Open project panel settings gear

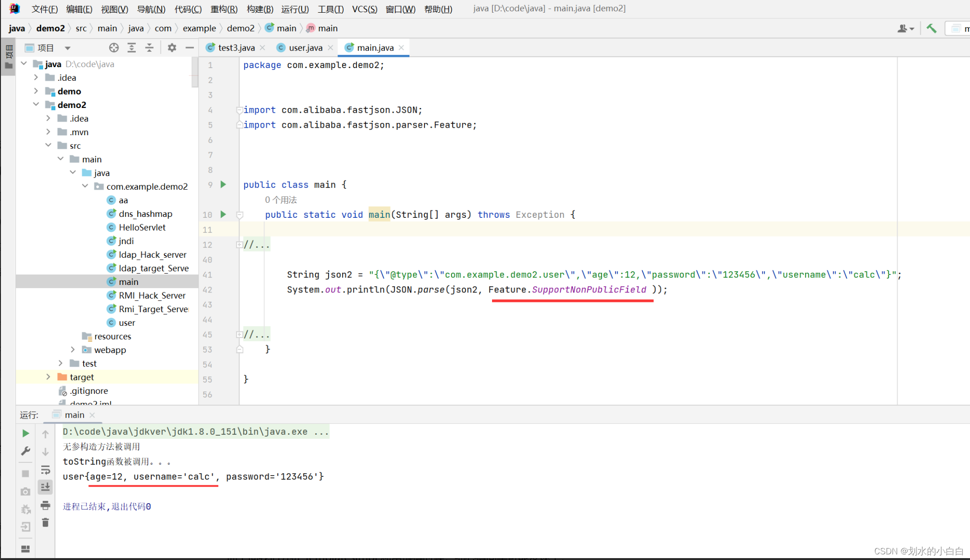pyautogui.click(x=172, y=47)
